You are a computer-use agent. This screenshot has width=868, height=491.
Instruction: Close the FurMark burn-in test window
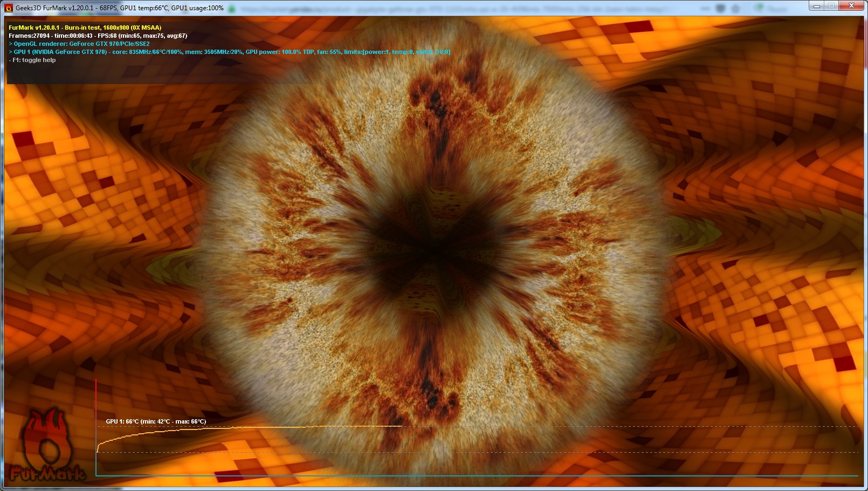[852, 6]
